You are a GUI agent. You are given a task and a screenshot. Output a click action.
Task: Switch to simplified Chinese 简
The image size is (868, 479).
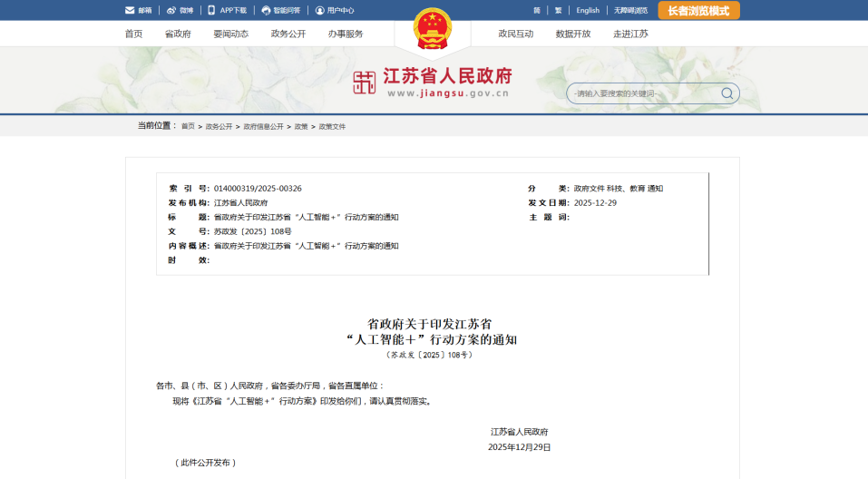(x=537, y=10)
